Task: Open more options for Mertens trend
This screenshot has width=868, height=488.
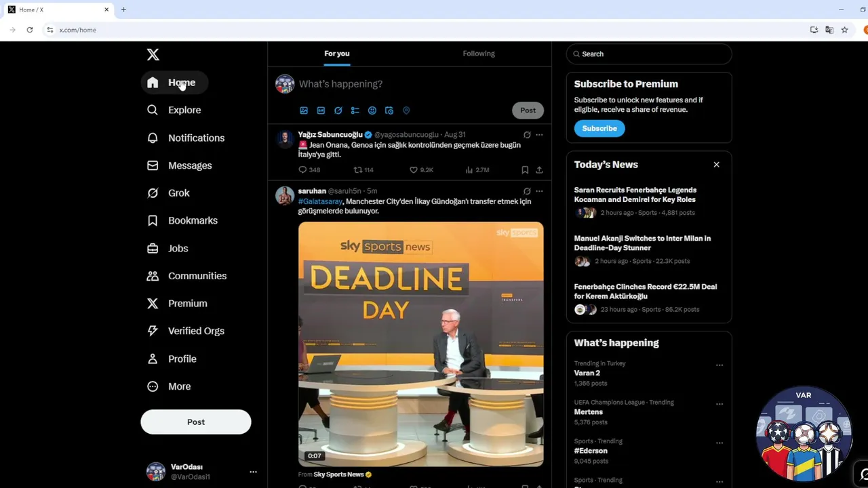Action: [719, 404]
